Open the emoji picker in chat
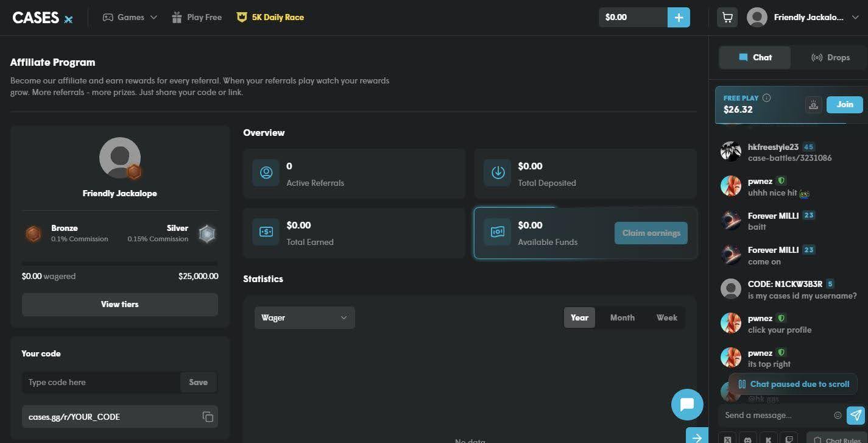 coord(838,415)
